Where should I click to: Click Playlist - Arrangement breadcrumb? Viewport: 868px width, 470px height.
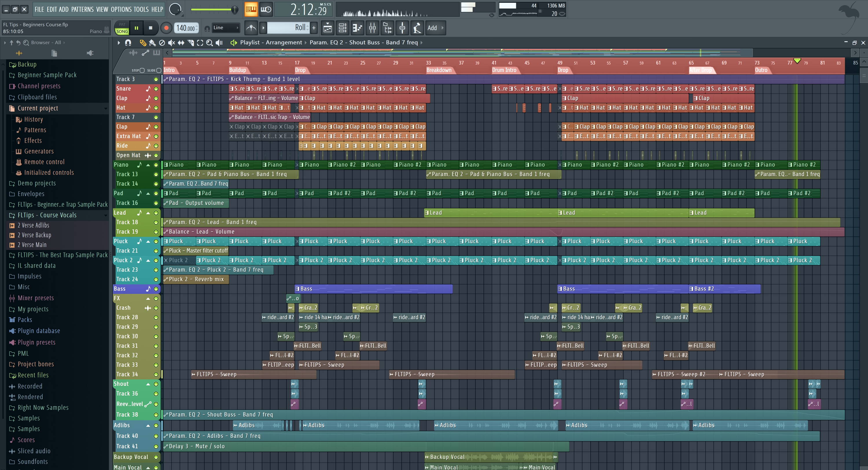pos(271,43)
